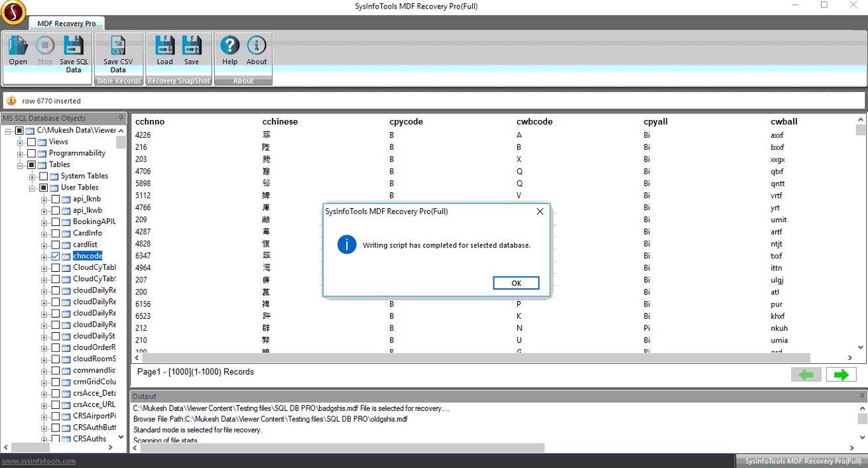868x468 pixels.
Task: Tick the Views checkbox
Action: click(31, 142)
